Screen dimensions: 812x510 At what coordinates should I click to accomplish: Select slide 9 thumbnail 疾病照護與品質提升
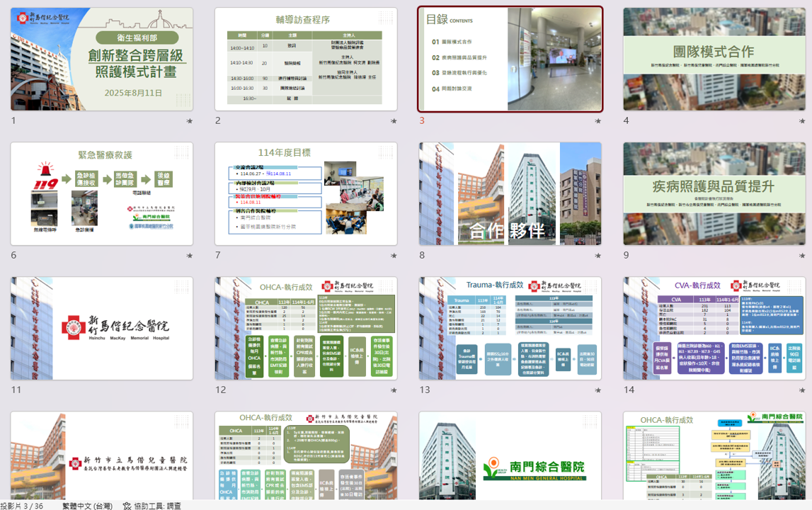coord(714,194)
